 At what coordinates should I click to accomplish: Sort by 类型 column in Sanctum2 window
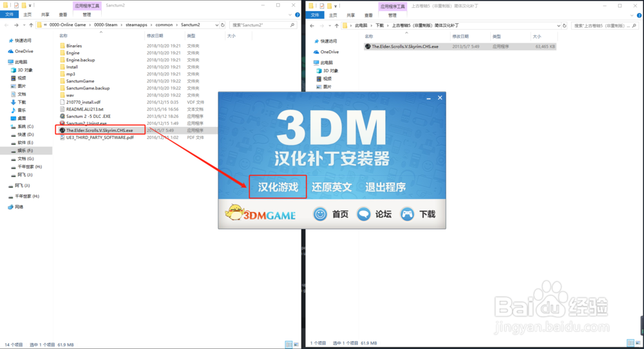(191, 35)
